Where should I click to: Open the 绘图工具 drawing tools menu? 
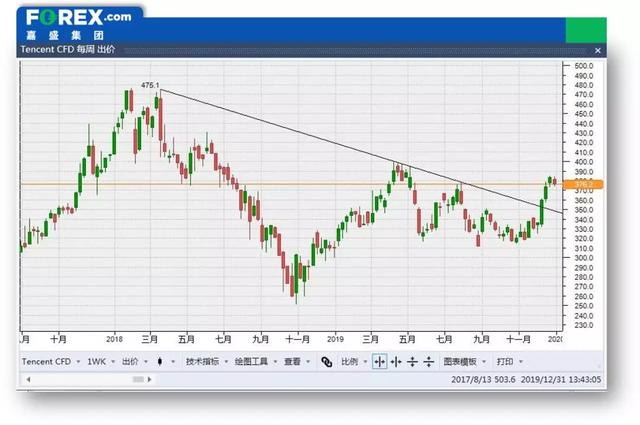pos(256,362)
